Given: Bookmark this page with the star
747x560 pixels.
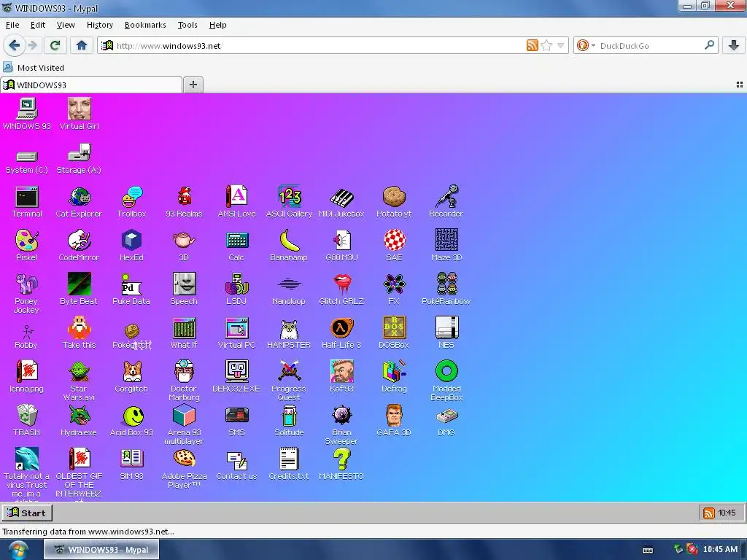Looking at the screenshot, I should (x=547, y=46).
